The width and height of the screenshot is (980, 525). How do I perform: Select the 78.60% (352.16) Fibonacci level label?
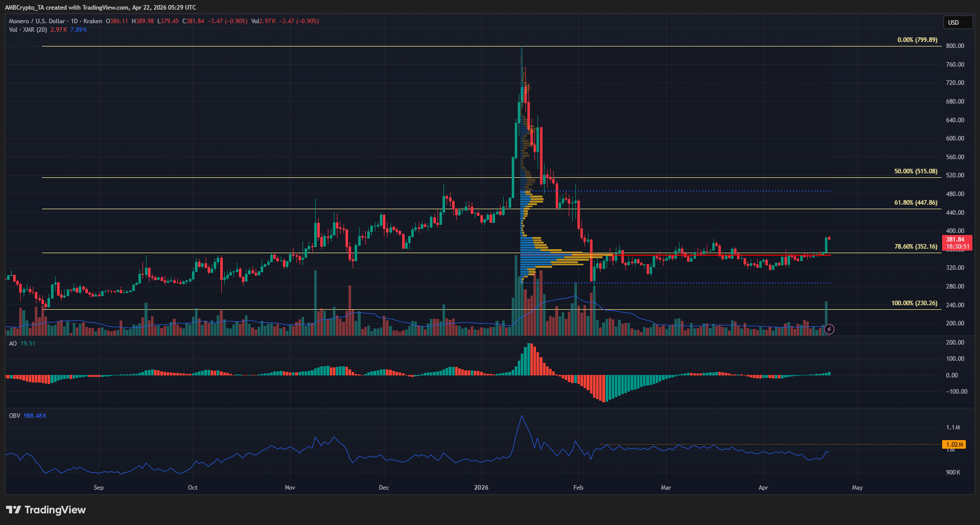point(915,247)
